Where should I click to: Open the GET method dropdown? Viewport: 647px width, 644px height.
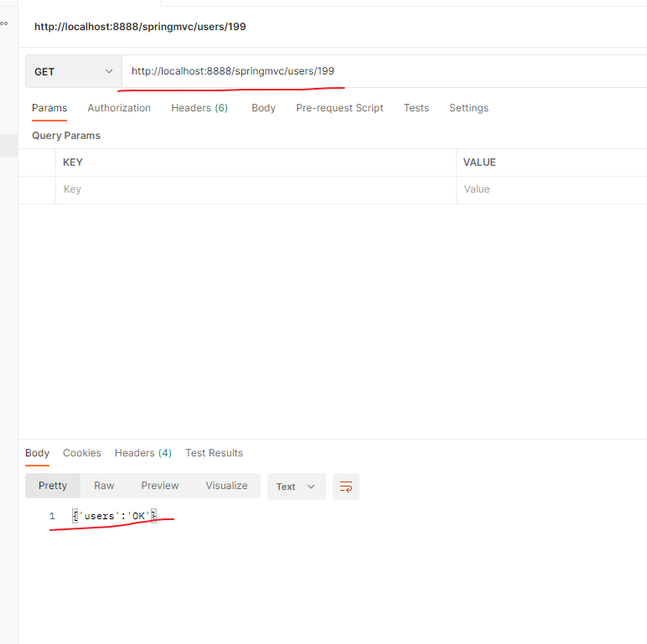[73, 72]
